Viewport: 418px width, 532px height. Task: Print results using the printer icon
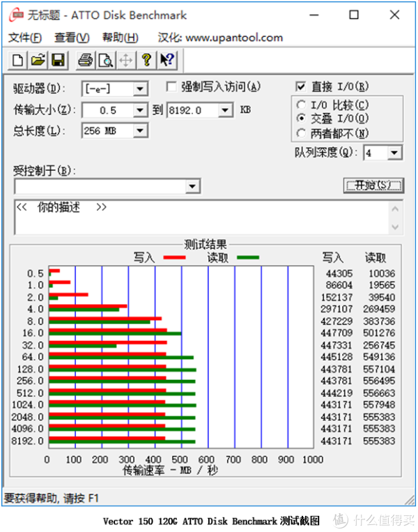tap(86, 61)
